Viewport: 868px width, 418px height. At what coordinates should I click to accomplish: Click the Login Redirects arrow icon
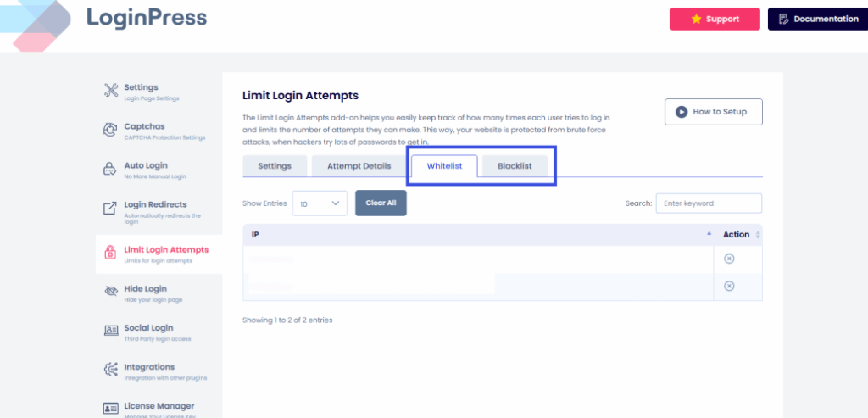110,209
